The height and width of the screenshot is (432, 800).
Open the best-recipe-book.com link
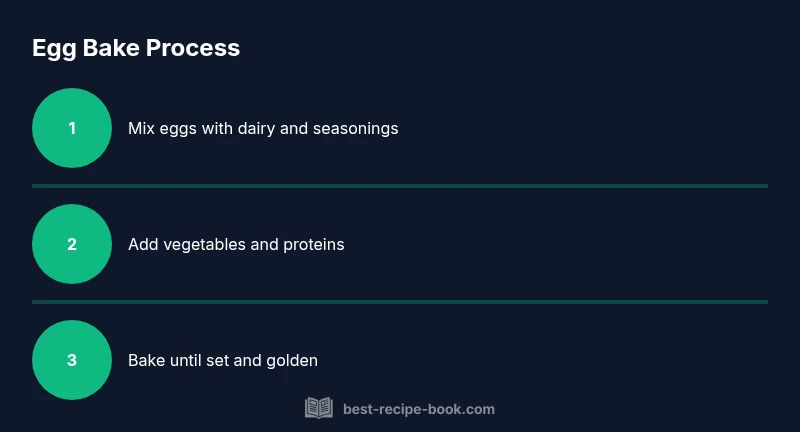(418, 409)
